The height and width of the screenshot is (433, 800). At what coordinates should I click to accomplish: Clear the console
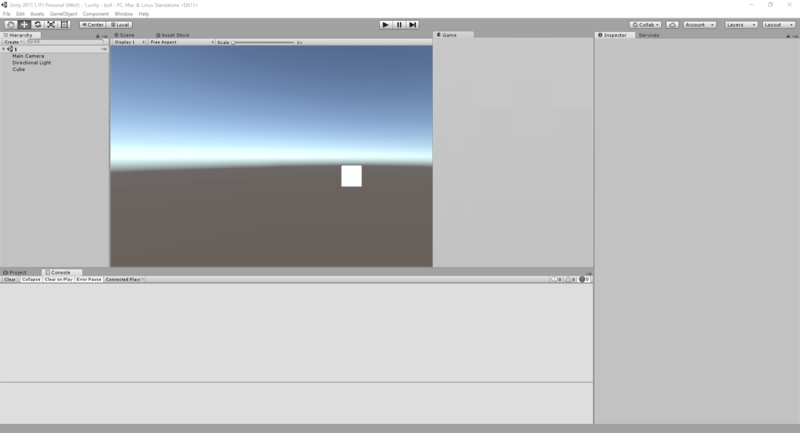(10, 279)
